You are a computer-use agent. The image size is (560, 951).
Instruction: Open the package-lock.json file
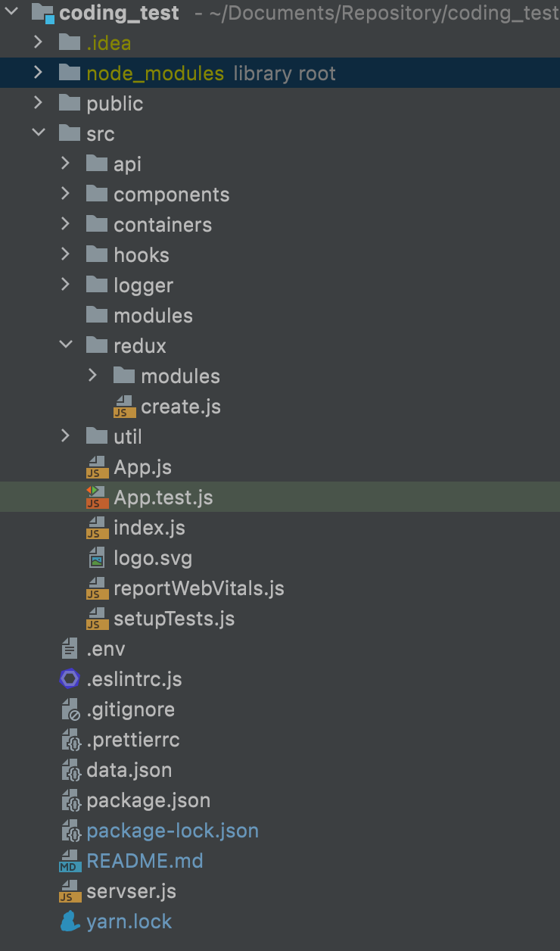coord(171,831)
